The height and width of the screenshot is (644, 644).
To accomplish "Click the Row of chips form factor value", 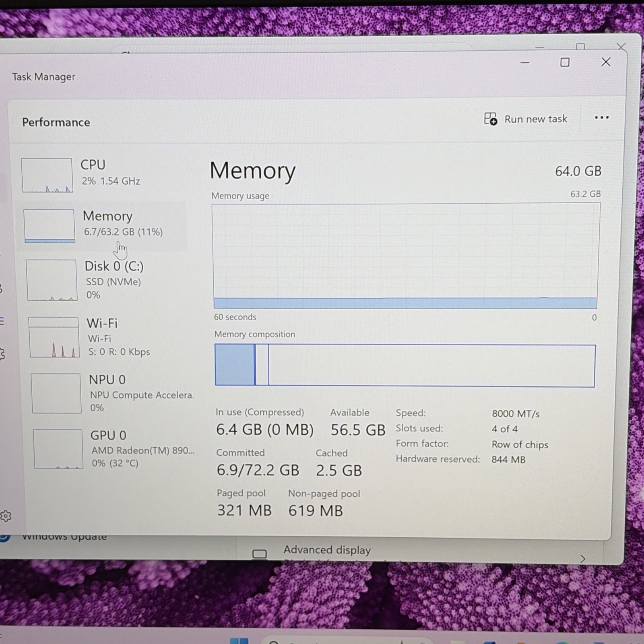I will click(520, 444).
